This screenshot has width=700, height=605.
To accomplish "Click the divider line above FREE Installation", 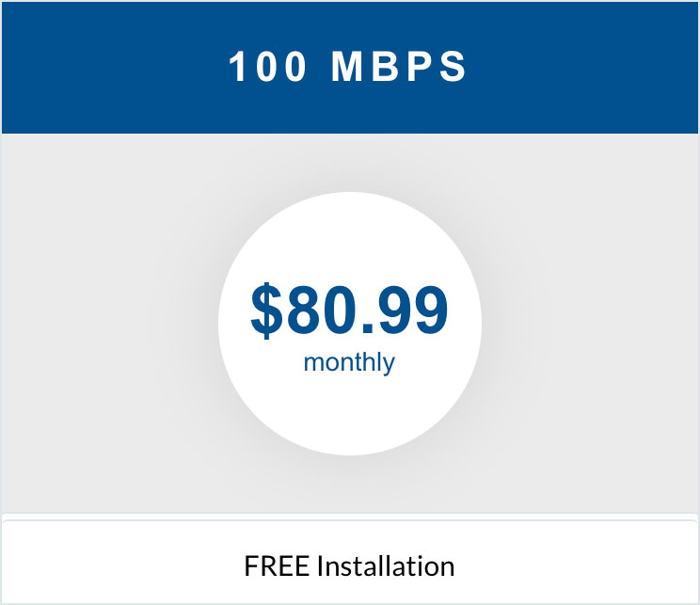I will tap(350, 520).
